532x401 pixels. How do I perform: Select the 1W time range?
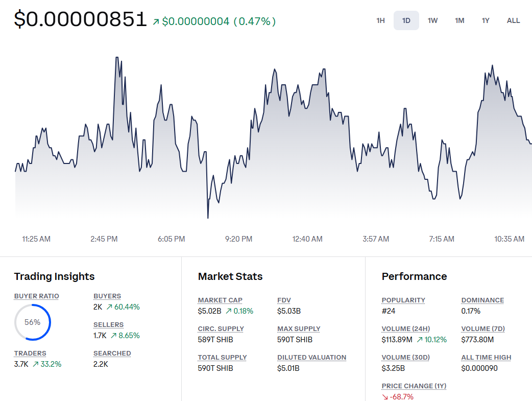tap(432, 20)
